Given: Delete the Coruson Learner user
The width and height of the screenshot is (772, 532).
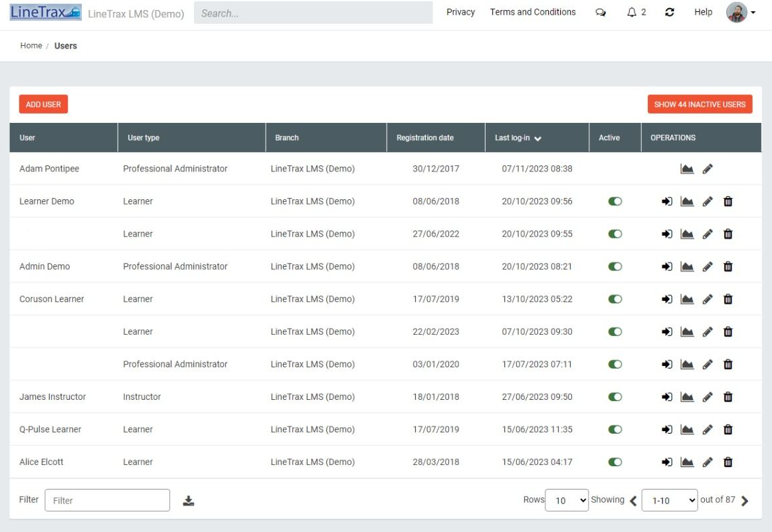Looking at the screenshot, I should tap(727, 299).
